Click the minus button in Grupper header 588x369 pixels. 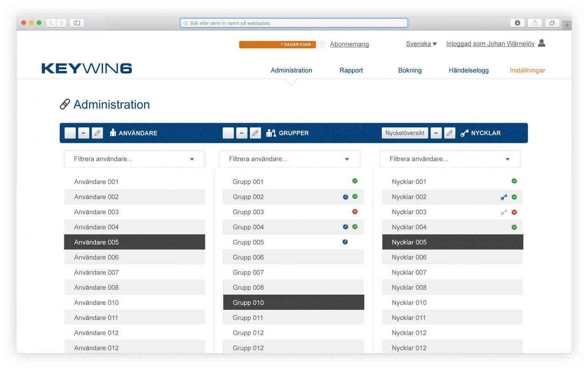coord(242,133)
